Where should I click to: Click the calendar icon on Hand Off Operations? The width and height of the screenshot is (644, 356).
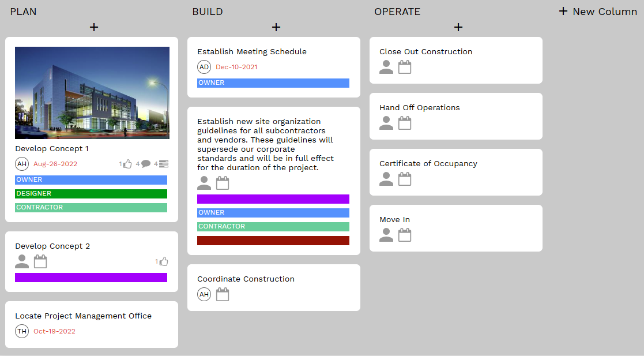(x=405, y=123)
